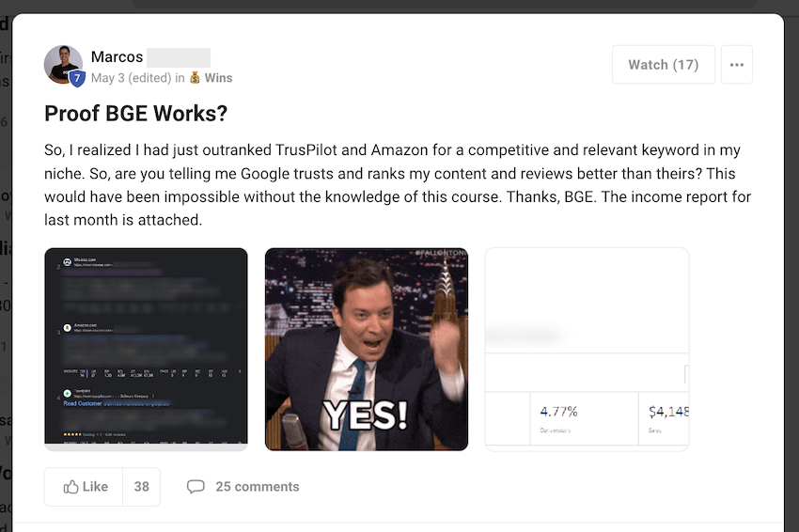Image resolution: width=799 pixels, height=532 pixels.
Task: Open the Wins category link
Action: click(x=218, y=78)
